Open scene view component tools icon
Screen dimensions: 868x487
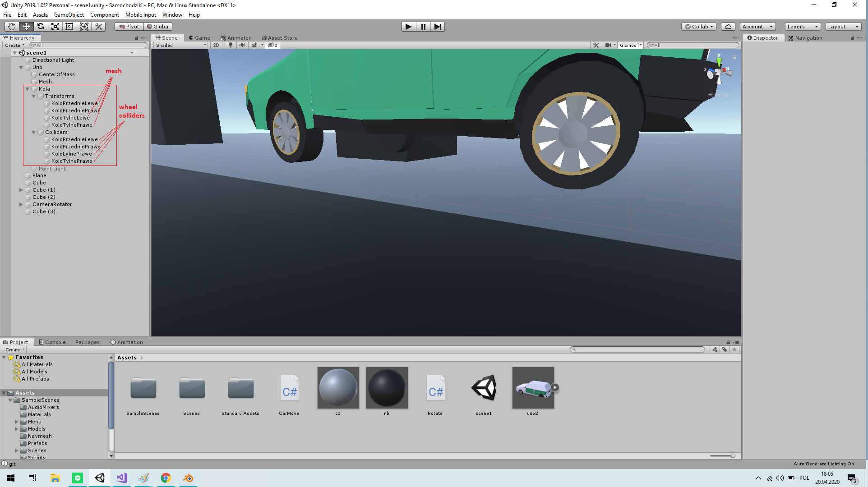pyautogui.click(x=596, y=45)
